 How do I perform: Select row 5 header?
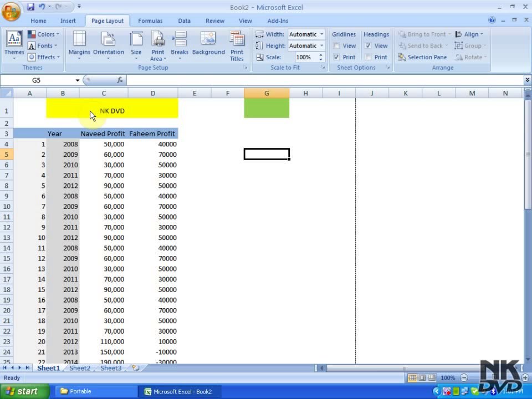7,155
